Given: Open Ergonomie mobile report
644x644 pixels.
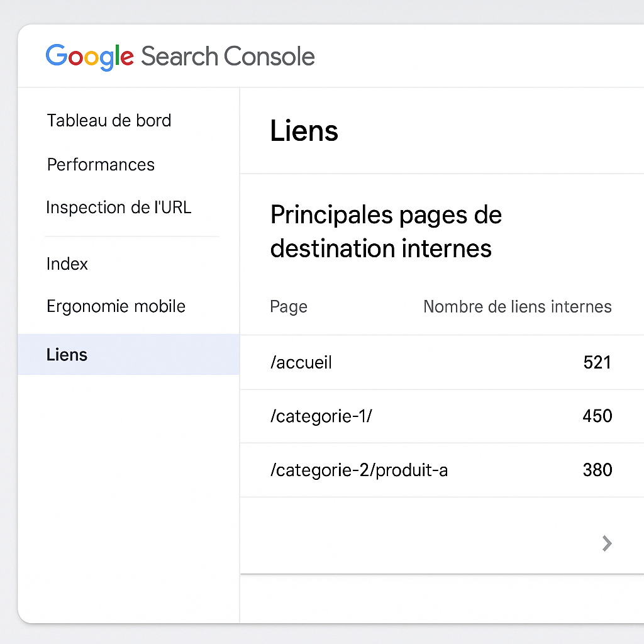Looking at the screenshot, I should point(116,306).
